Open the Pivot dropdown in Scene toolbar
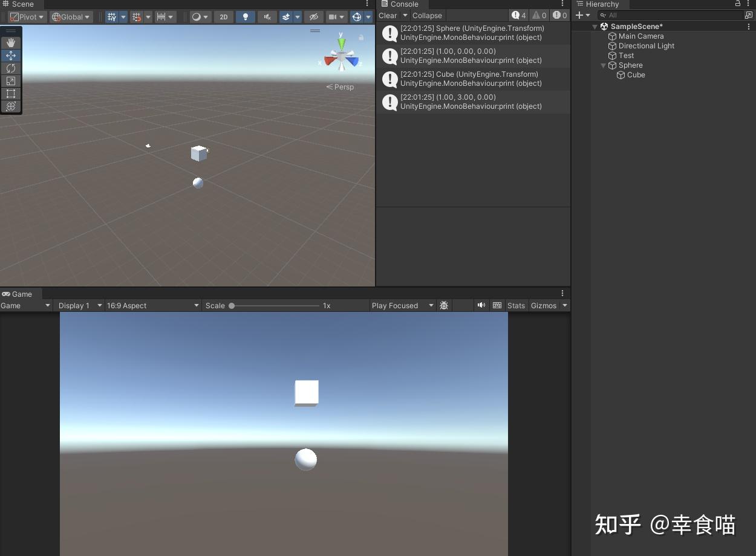 coord(26,16)
